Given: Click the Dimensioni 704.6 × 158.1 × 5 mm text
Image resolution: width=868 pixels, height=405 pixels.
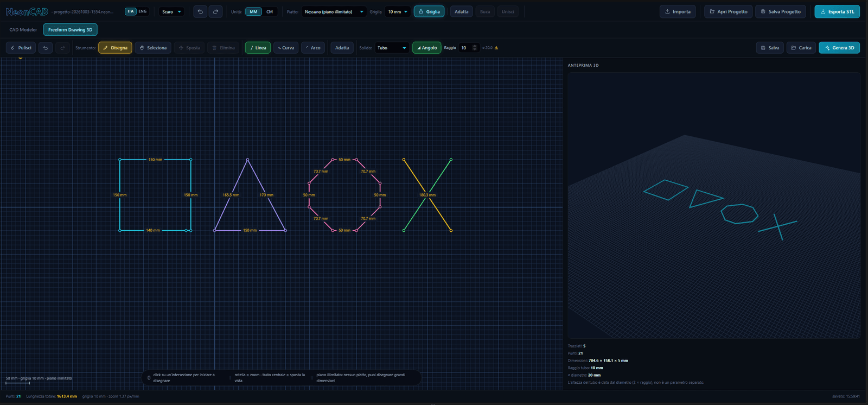Looking at the screenshot, I should tap(598, 360).
